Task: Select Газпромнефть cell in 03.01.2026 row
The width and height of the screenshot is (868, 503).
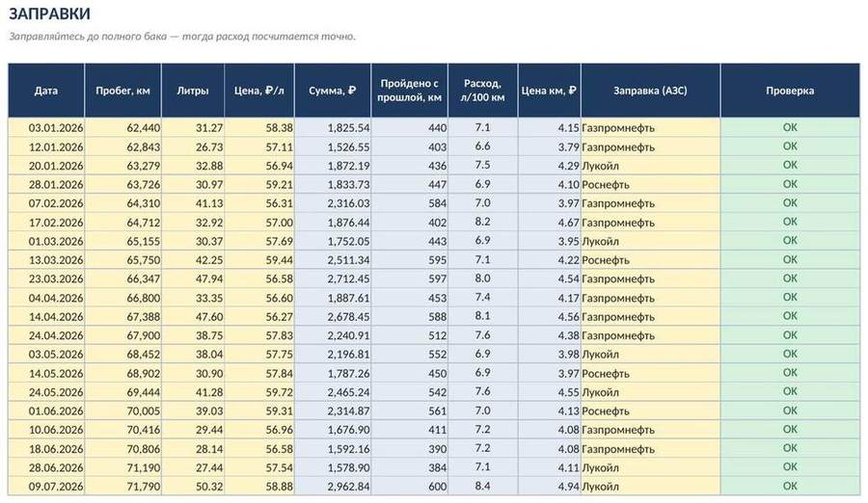Action: [x=650, y=128]
